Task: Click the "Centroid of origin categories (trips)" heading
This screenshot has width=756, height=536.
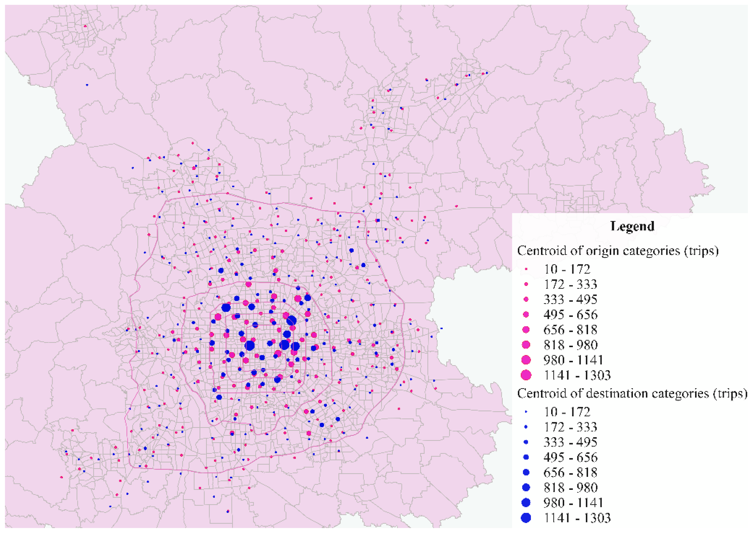Action: click(x=618, y=251)
